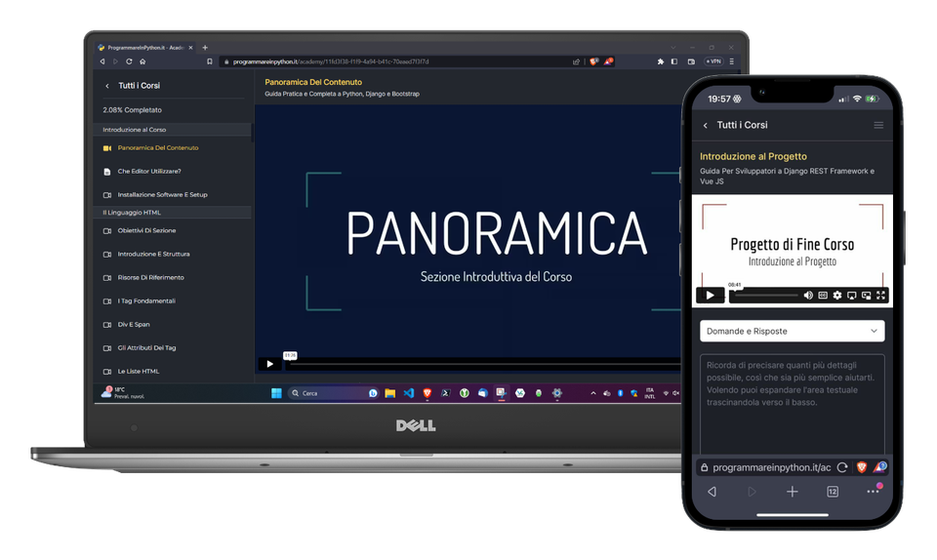Image resolution: width=937 pixels, height=560 pixels.
Task: Open the hamburger menu on phone page
Action: (878, 126)
